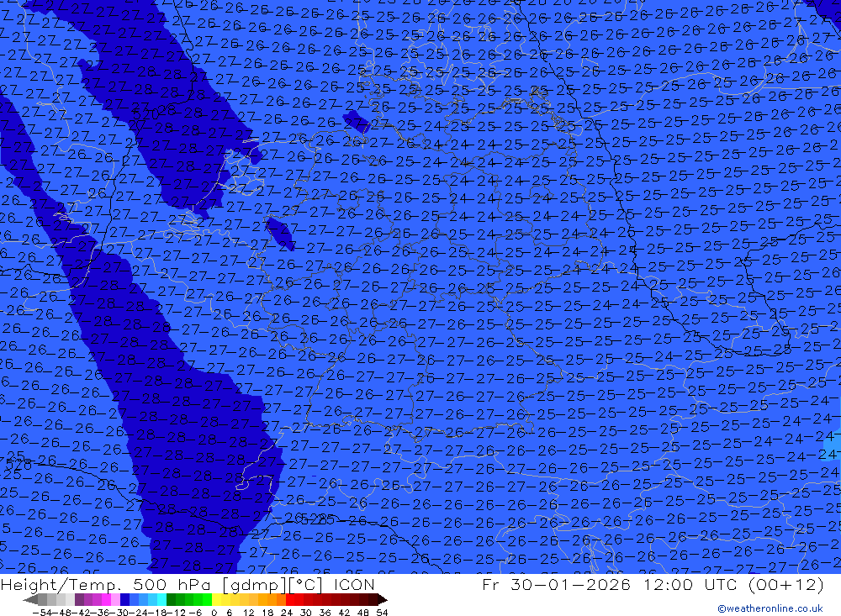
Task: Click the dark green -12 legend swatch
Action: click(x=171, y=600)
